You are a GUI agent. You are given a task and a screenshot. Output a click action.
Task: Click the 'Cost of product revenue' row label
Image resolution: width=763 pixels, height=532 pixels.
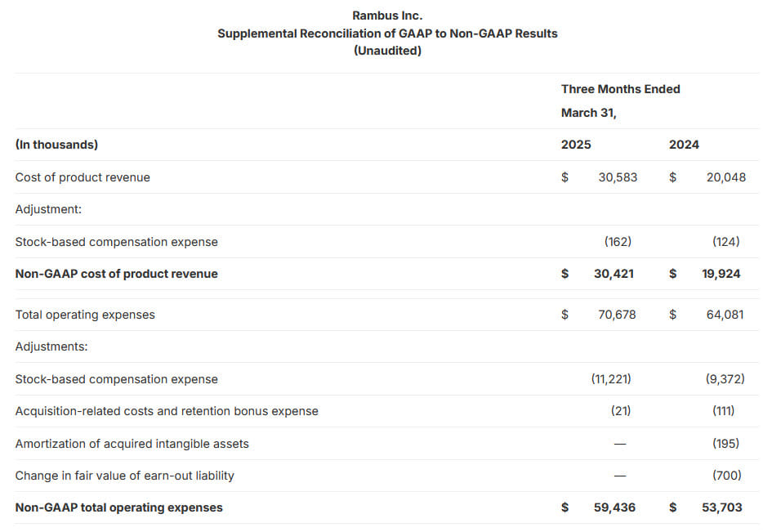(83, 177)
